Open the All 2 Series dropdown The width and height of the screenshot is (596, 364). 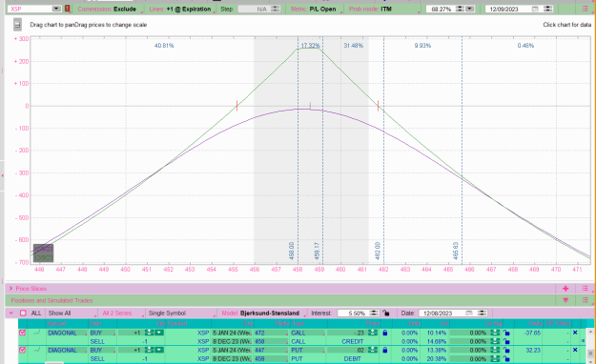(x=122, y=313)
